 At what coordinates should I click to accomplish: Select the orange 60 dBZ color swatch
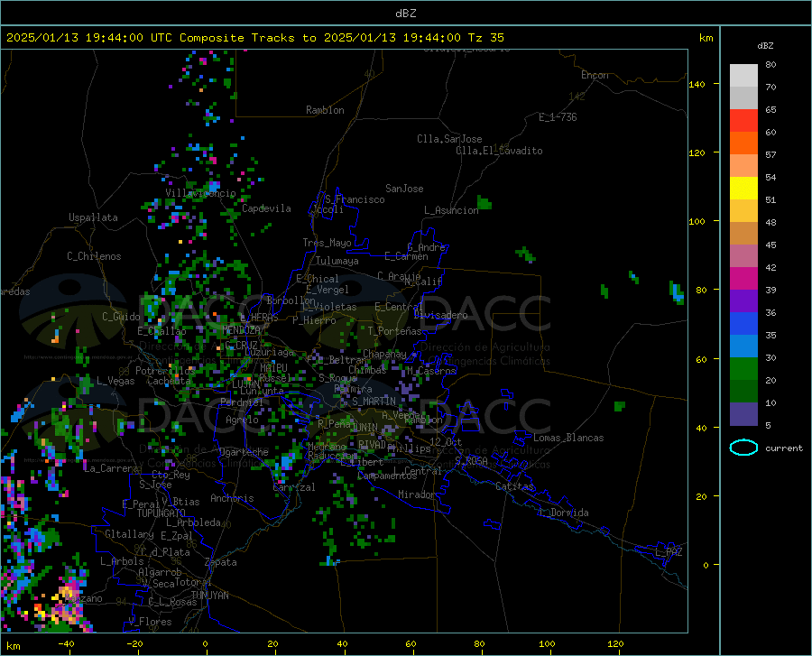pyautogui.click(x=743, y=143)
